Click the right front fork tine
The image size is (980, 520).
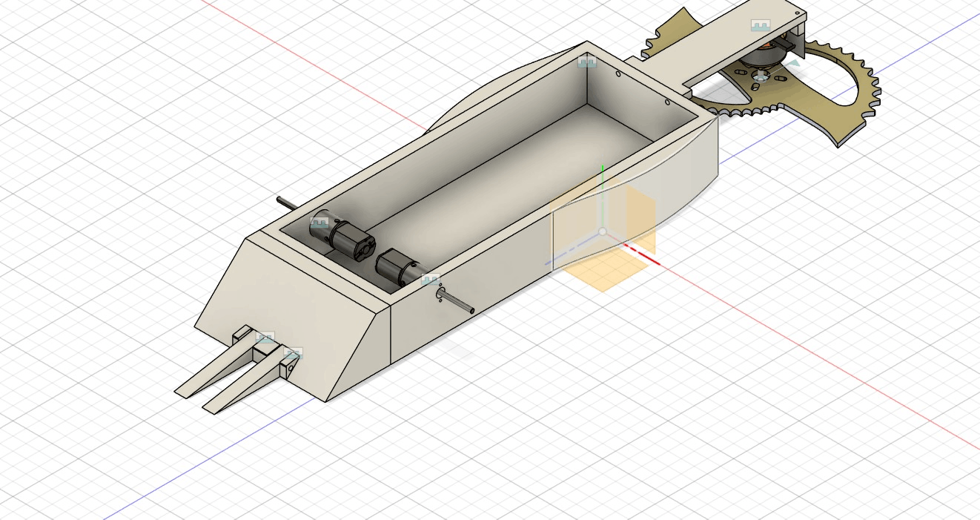(239, 389)
